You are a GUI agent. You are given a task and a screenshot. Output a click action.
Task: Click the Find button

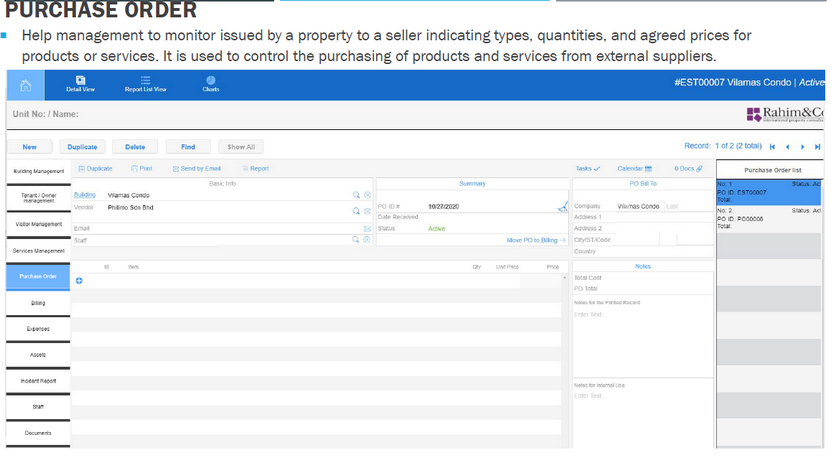(187, 147)
